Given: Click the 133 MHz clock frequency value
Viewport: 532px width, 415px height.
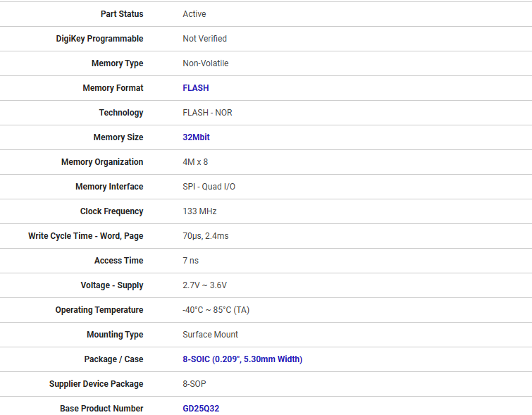Looking at the screenshot, I should (x=199, y=211).
